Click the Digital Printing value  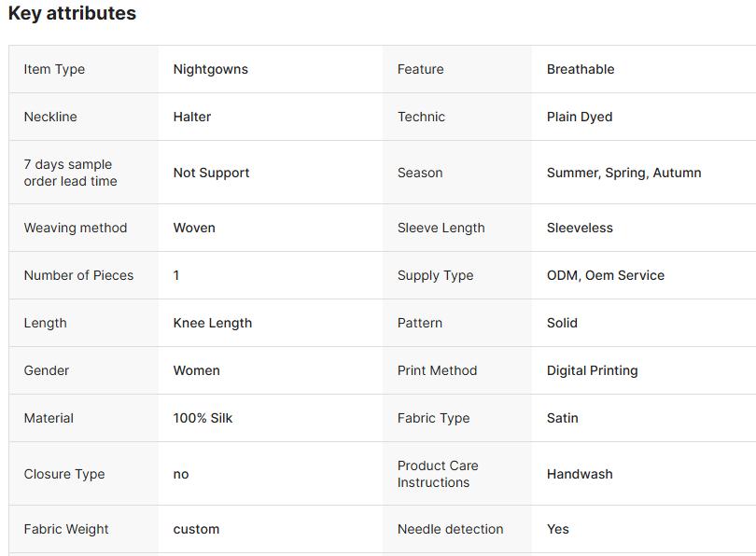click(x=593, y=370)
